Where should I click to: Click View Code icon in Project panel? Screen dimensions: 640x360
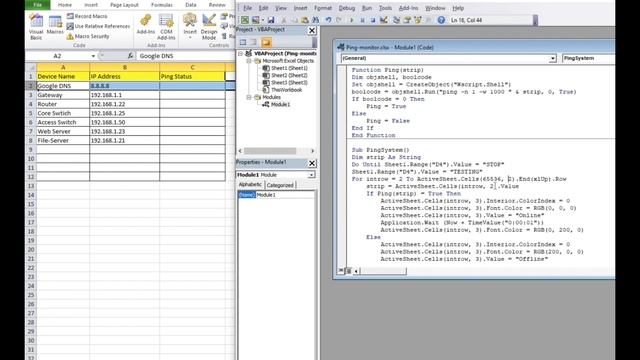243,42
